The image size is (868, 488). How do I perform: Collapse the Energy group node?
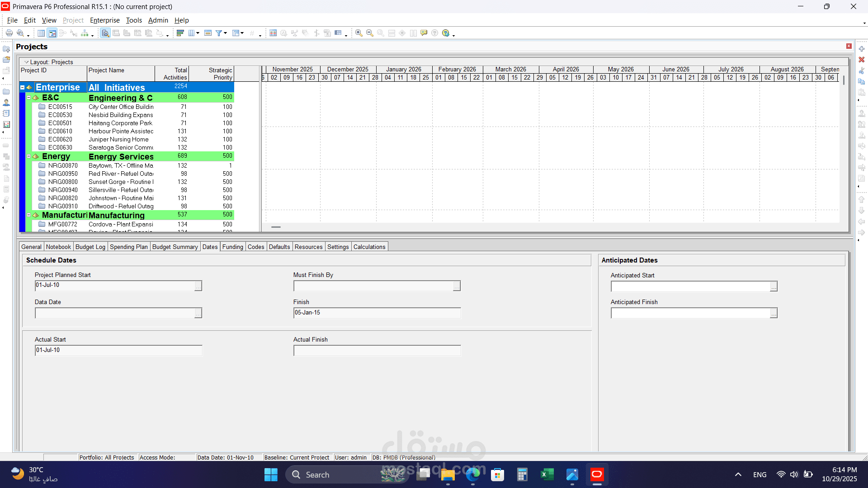(28, 156)
